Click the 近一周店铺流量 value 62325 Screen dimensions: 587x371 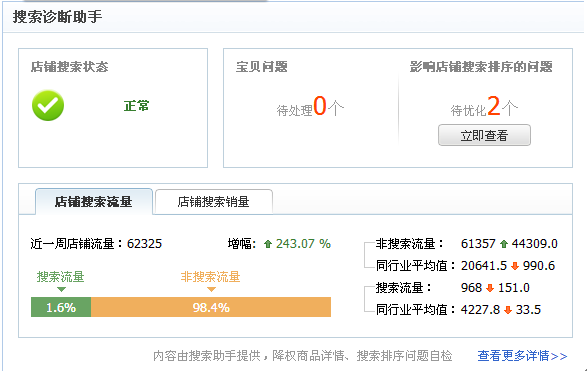point(144,244)
